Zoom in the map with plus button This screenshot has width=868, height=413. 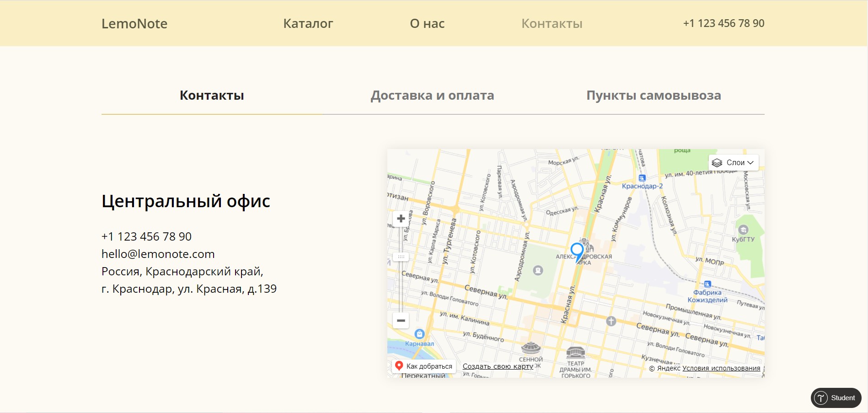[401, 219]
